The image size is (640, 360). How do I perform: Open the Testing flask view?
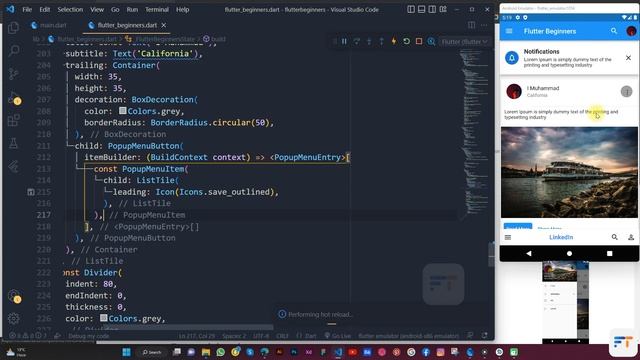click(13, 143)
